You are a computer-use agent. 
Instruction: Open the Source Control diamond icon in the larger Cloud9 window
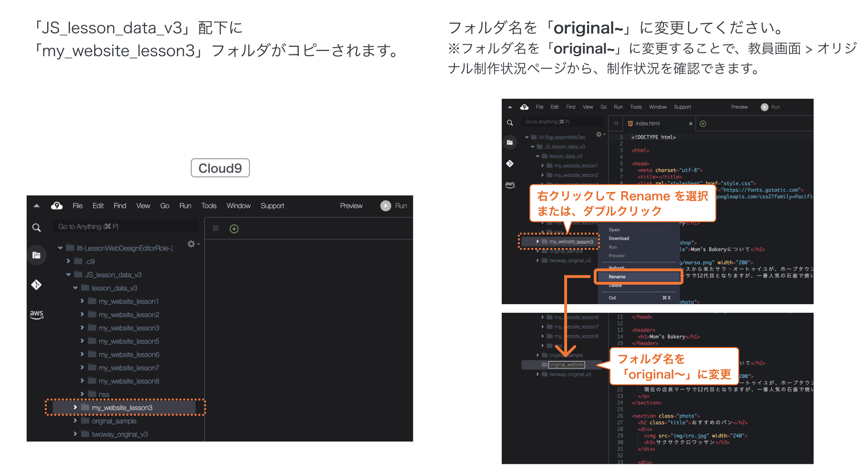click(36, 285)
